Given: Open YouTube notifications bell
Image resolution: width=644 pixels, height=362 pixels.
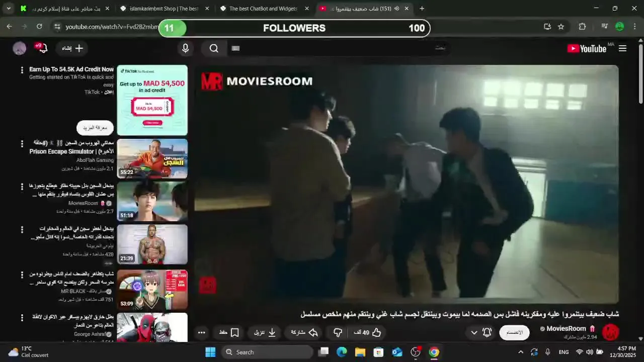Looking at the screenshot, I should 43,48.
